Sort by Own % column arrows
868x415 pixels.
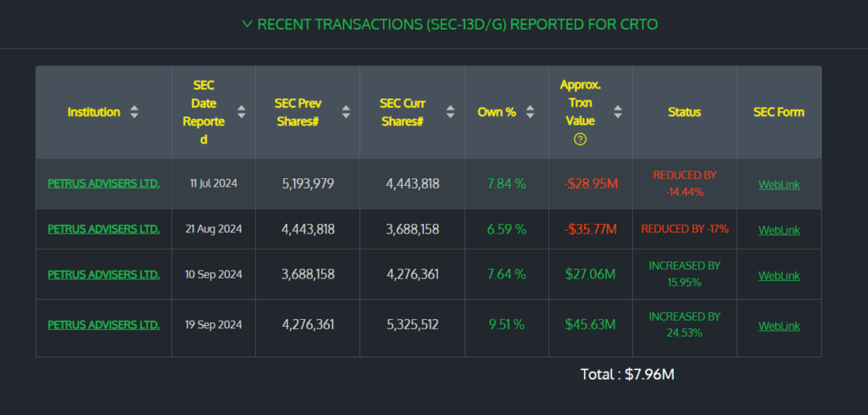pyautogui.click(x=530, y=112)
